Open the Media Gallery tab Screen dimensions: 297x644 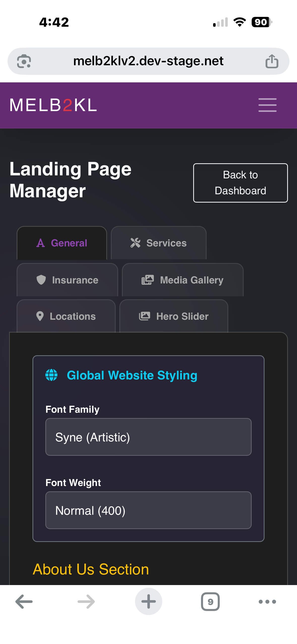[x=183, y=280]
